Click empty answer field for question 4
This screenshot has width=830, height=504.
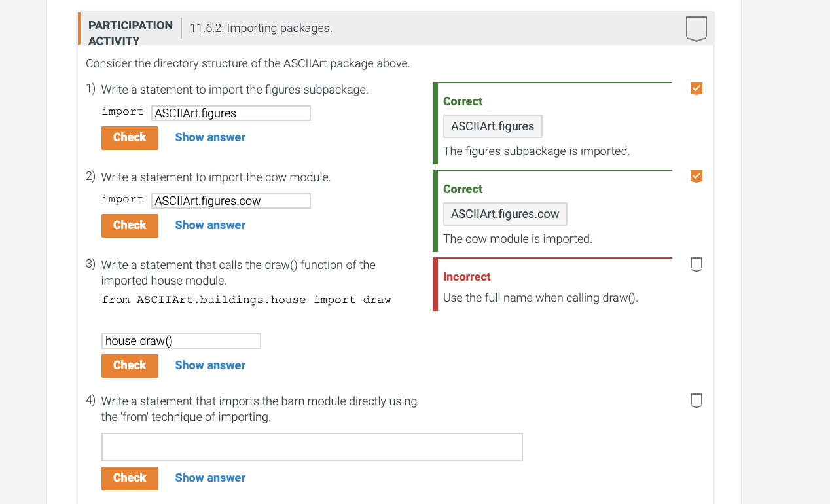(x=312, y=447)
